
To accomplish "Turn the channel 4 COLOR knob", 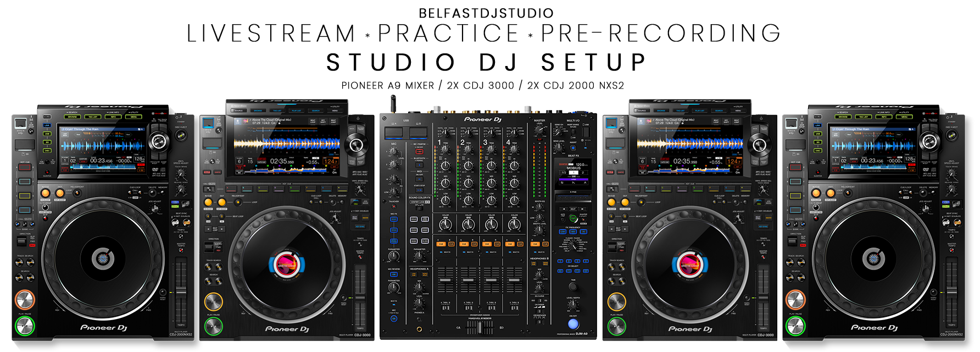I will click(x=514, y=224).
